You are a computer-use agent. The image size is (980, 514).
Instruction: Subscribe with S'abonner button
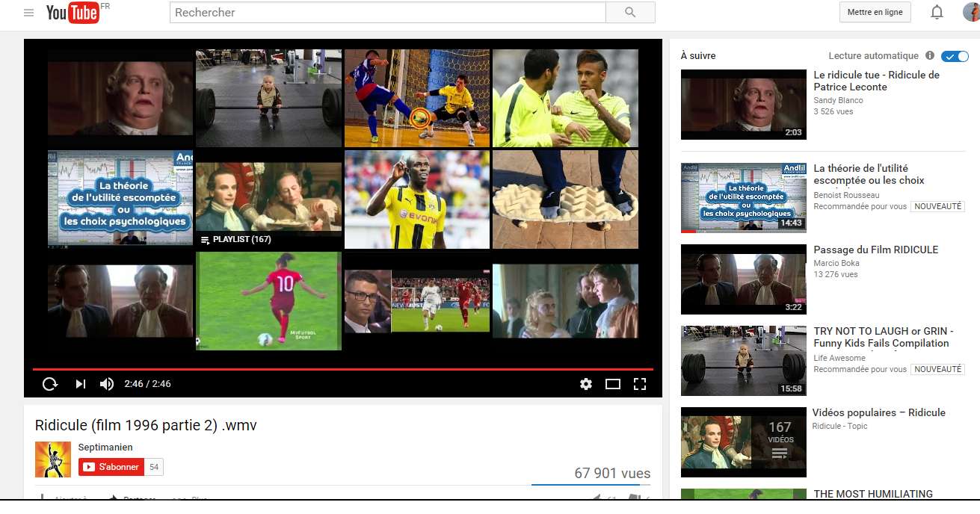pos(111,467)
